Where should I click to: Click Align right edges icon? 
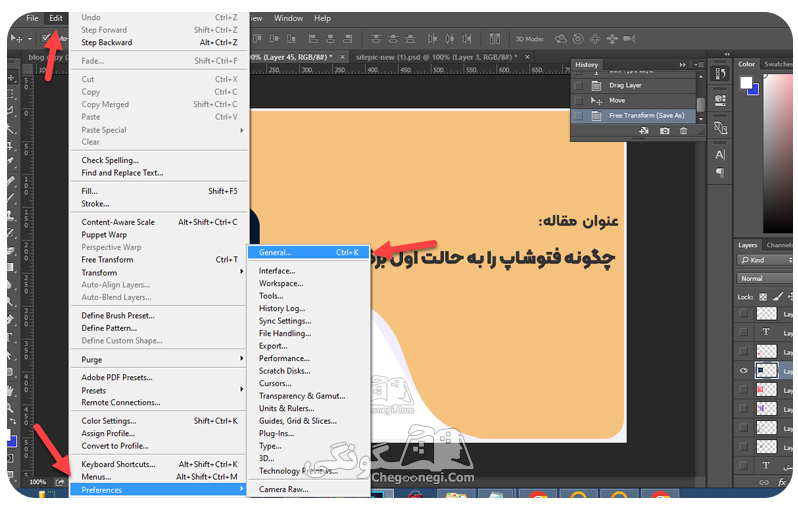[x=348, y=39]
